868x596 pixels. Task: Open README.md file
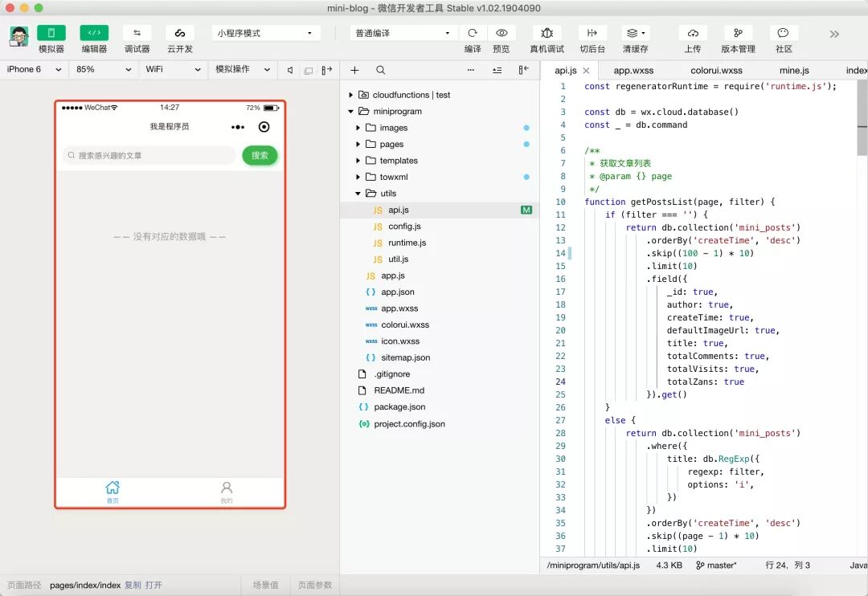coord(440,390)
